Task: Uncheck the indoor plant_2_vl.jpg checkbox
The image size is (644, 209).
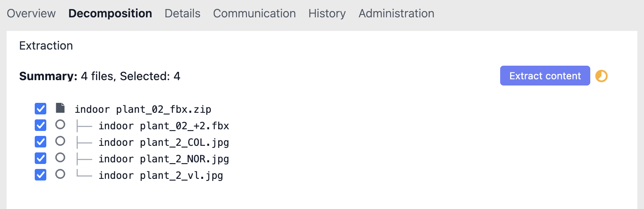Action: [41, 175]
